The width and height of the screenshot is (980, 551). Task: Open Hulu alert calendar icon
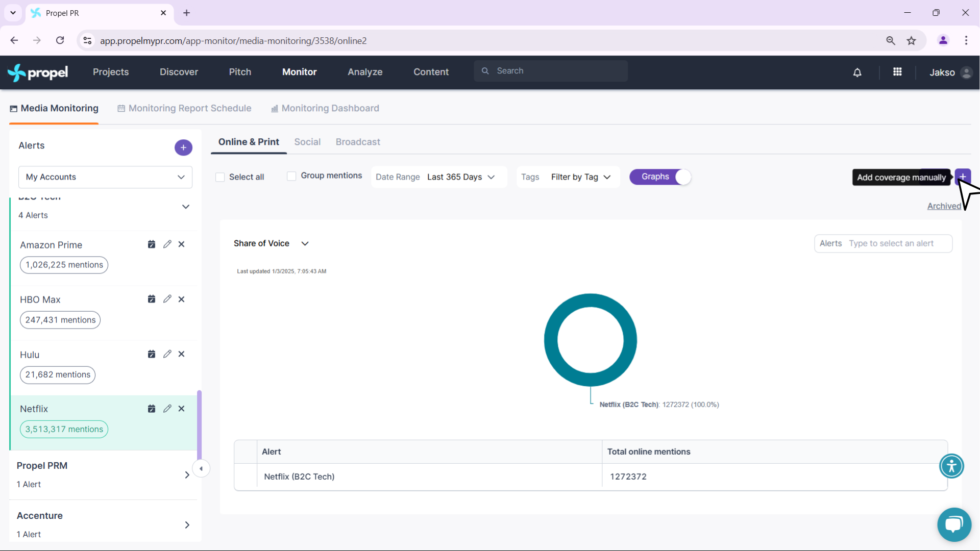[152, 354]
